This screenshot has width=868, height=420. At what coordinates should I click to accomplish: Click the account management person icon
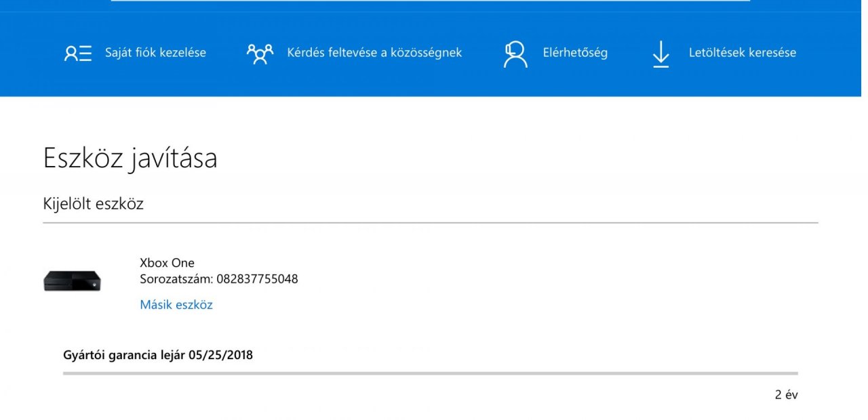pos(77,53)
